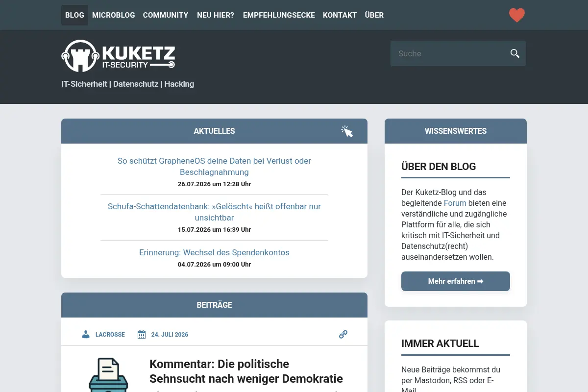This screenshot has width=588, height=392.
Task: Open the NEU HIER? menu item
Action: coord(216,15)
